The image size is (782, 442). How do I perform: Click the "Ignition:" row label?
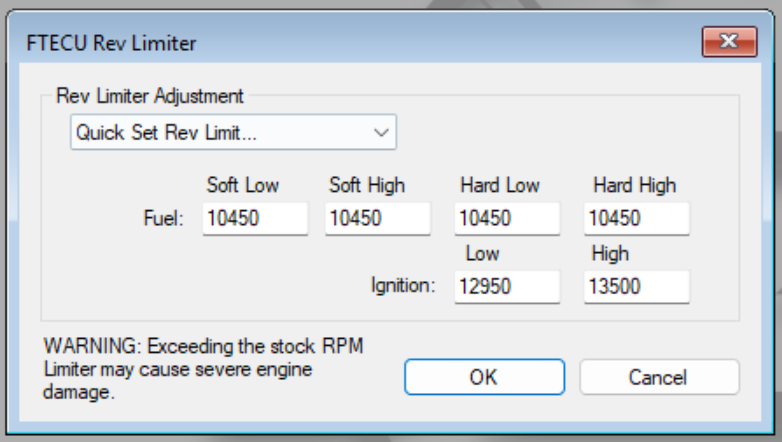point(403,286)
